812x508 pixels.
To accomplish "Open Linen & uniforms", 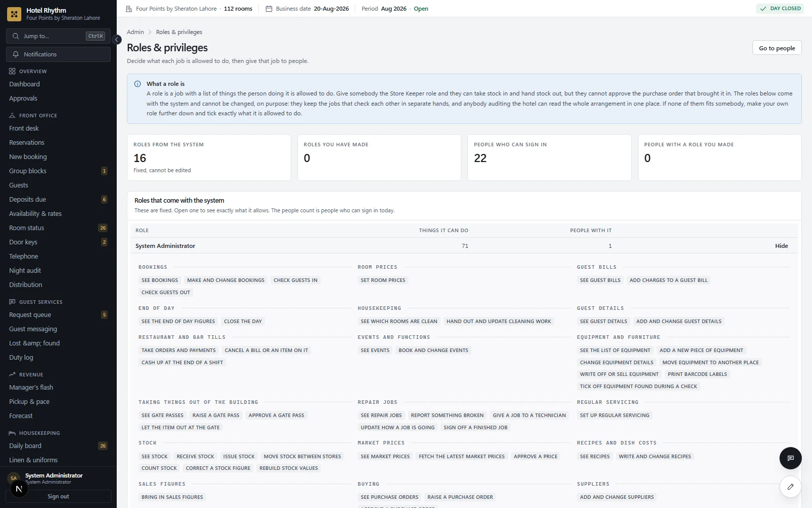I will point(58,460).
